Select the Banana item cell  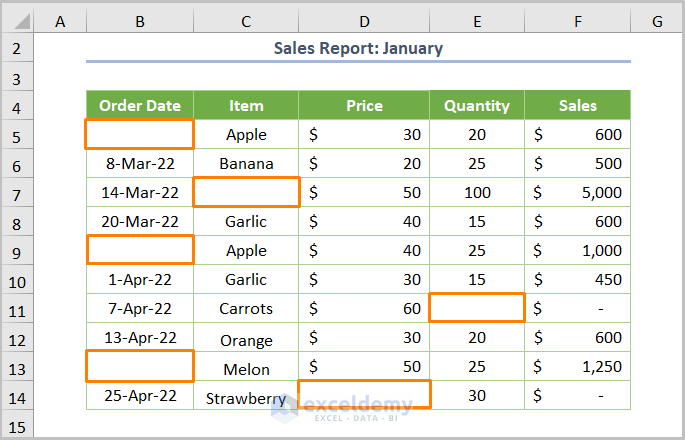click(246, 163)
